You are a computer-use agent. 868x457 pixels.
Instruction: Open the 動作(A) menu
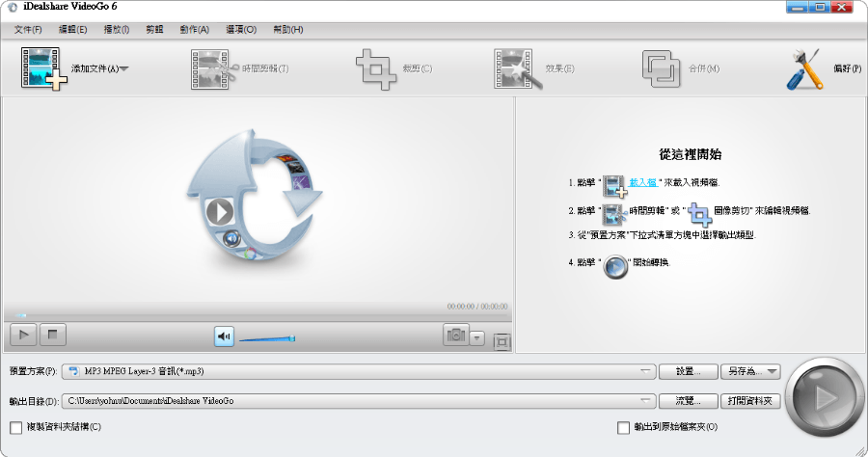pyautogui.click(x=194, y=29)
